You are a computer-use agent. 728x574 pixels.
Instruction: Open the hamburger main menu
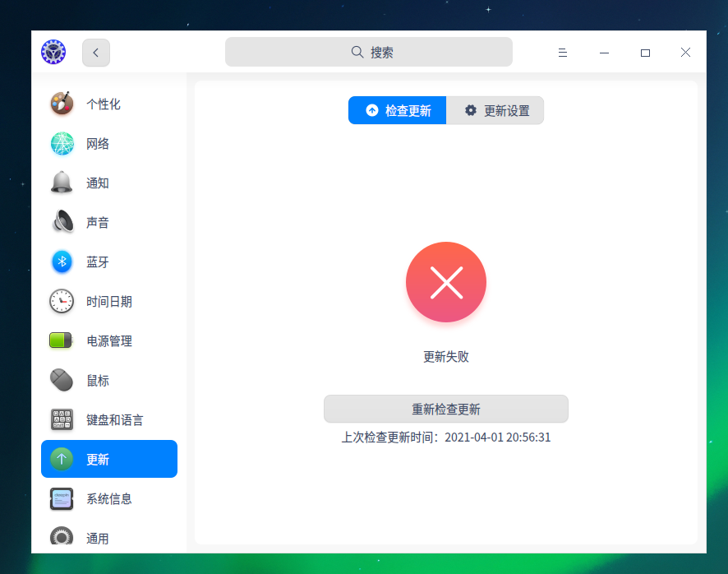(563, 53)
